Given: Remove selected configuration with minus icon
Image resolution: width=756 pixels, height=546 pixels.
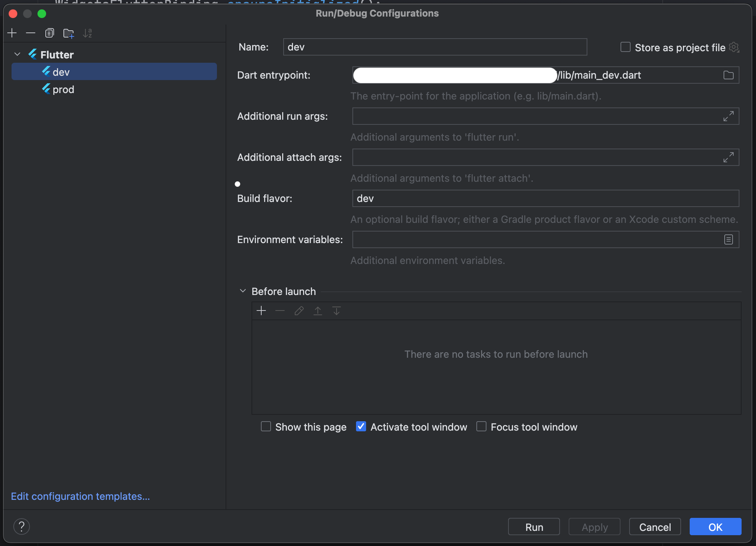Looking at the screenshot, I should pos(31,33).
